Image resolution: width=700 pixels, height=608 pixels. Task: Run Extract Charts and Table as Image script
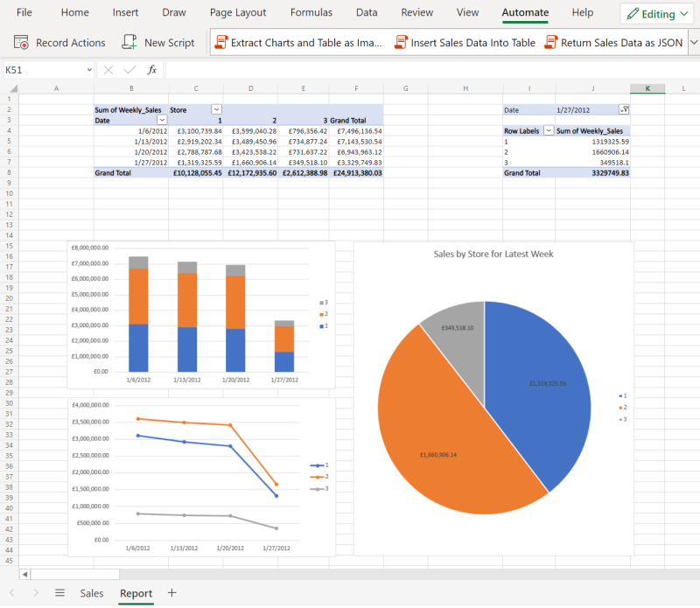pos(298,43)
